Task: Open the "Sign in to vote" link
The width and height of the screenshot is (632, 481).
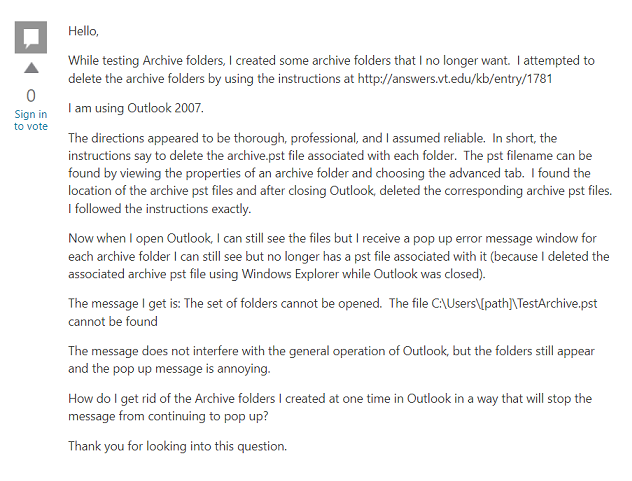Action: [x=31, y=120]
